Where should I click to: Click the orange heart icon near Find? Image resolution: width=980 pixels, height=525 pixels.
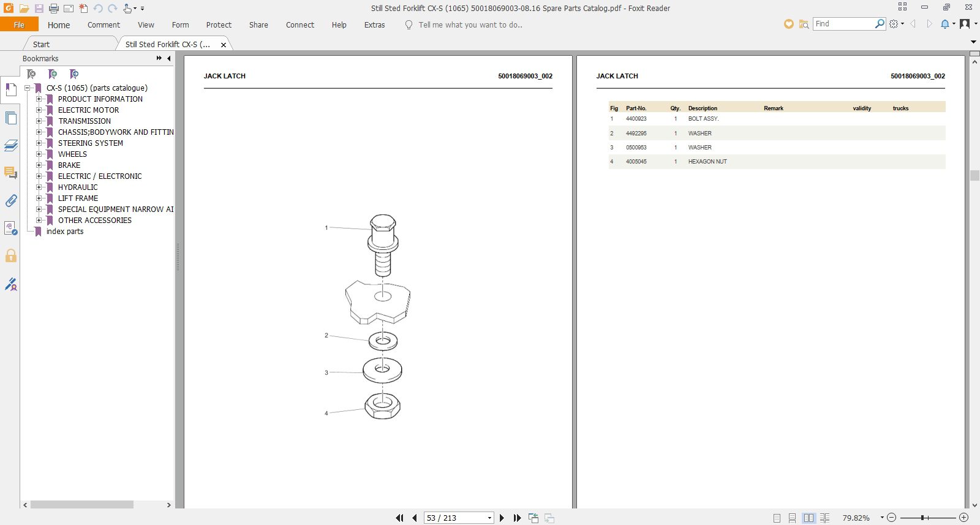coord(789,24)
